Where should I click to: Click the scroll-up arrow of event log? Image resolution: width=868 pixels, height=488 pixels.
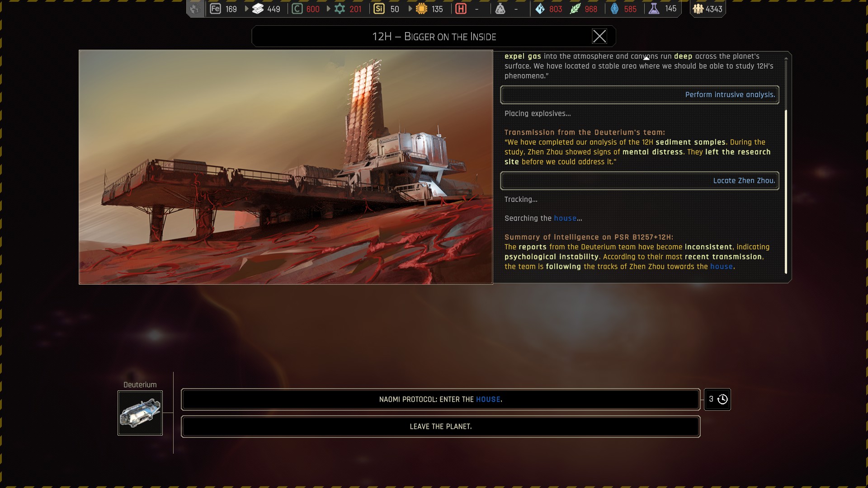coord(646,58)
